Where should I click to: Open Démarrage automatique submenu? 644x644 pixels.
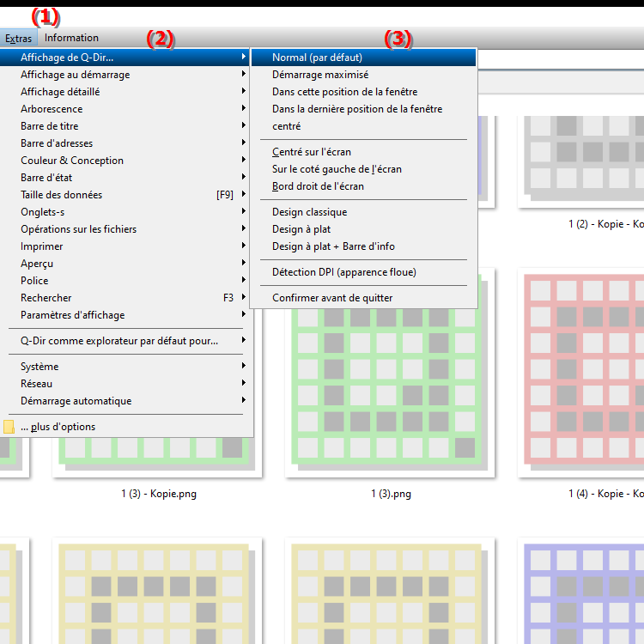click(x=125, y=401)
